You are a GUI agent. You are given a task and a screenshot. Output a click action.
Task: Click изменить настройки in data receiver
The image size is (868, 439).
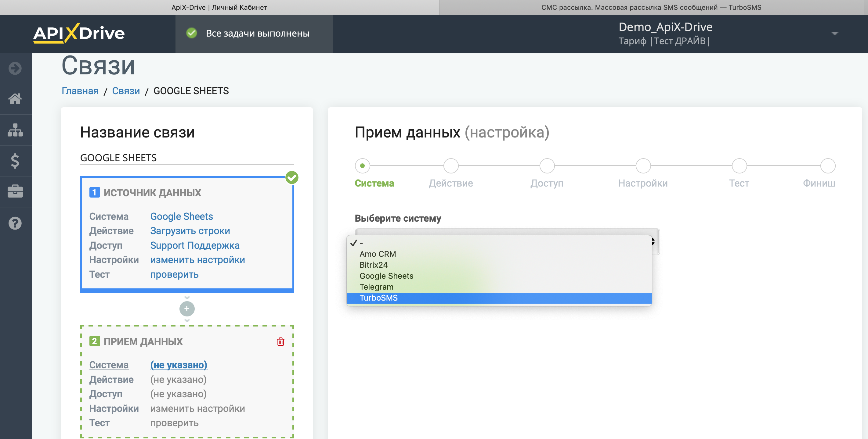coord(197,409)
